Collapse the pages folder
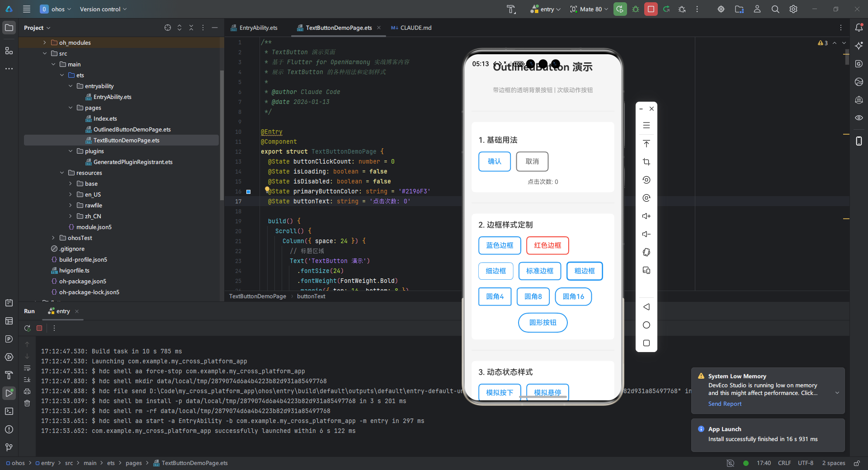Screen dimensions: 868x470 pyautogui.click(x=70, y=108)
